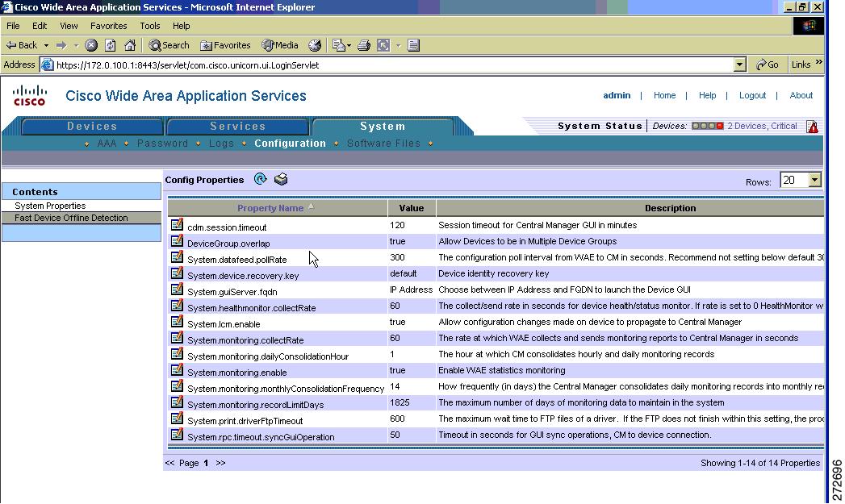The height and width of the screenshot is (504, 845).
Task: Select the System tab
Action: (383, 126)
